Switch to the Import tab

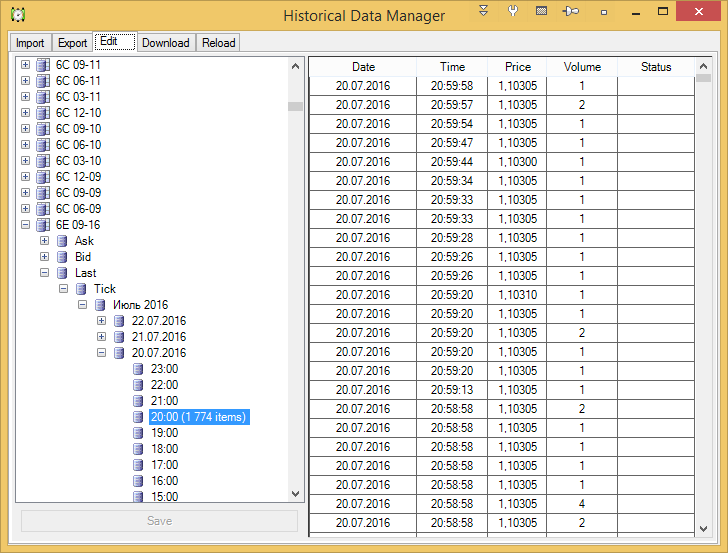30,43
